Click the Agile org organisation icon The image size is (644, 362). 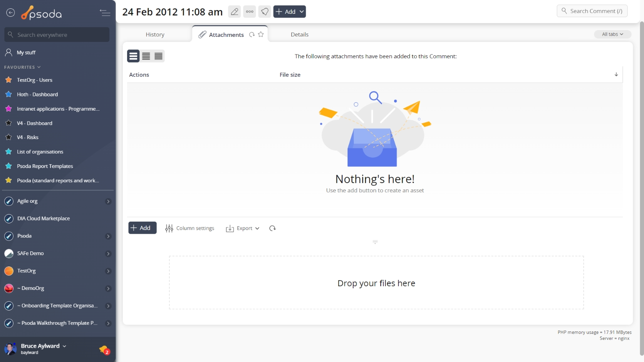(x=9, y=202)
